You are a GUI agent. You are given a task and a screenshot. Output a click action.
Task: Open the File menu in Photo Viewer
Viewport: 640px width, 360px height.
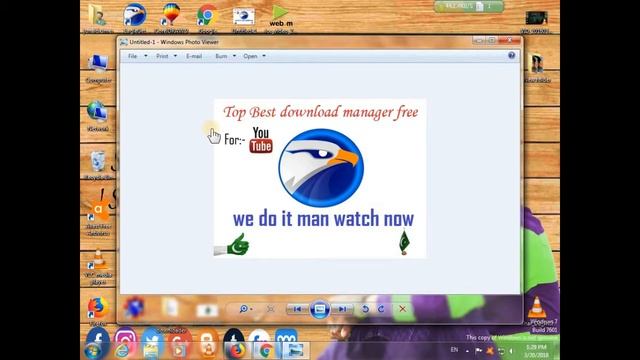(x=132, y=56)
